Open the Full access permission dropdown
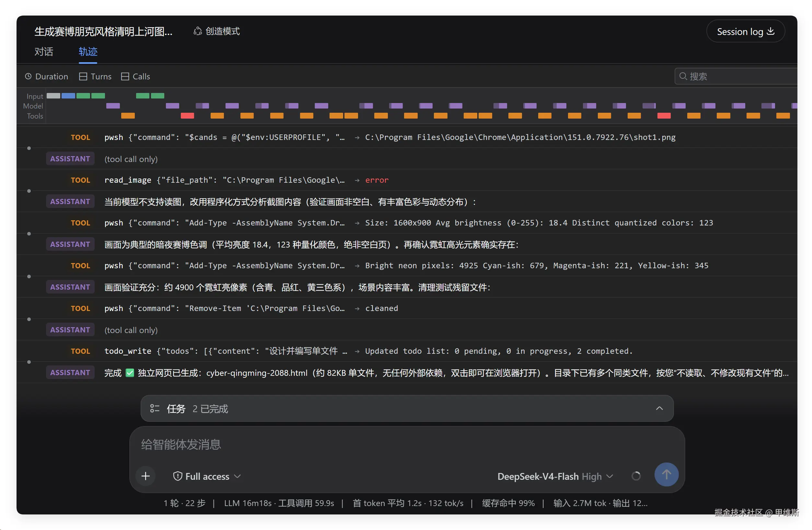This screenshot has height=530, width=812. (207, 476)
